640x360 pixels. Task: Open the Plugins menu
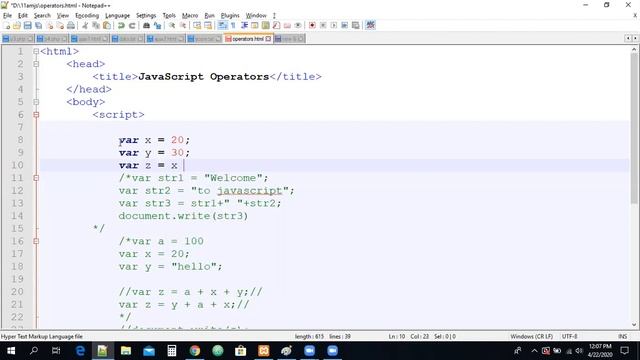(x=230, y=16)
